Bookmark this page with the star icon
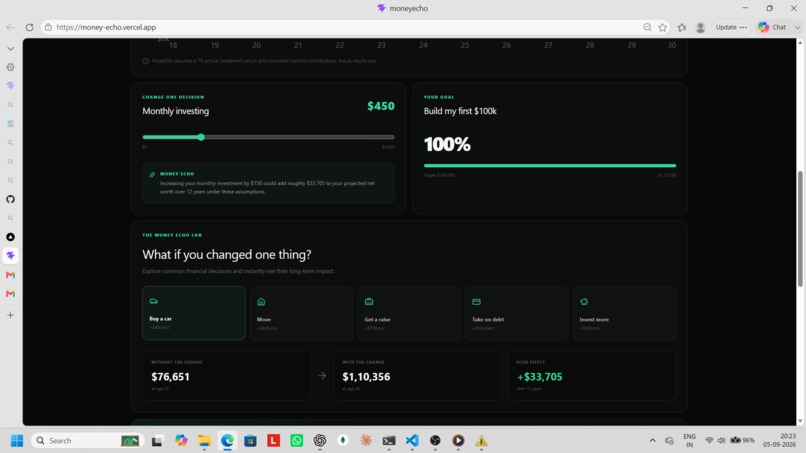The height and width of the screenshot is (453, 806). (x=663, y=27)
